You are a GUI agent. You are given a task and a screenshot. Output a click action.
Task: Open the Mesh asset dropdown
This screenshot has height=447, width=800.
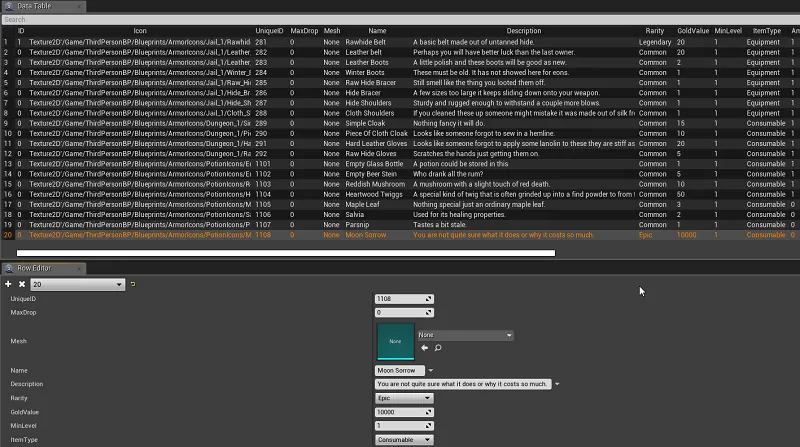(465, 335)
